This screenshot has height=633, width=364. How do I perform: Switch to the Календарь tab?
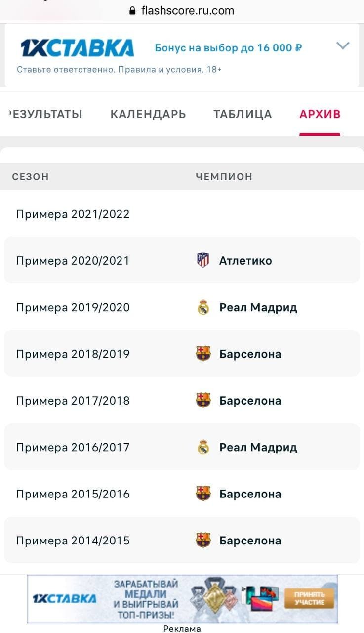coord(148,114)
